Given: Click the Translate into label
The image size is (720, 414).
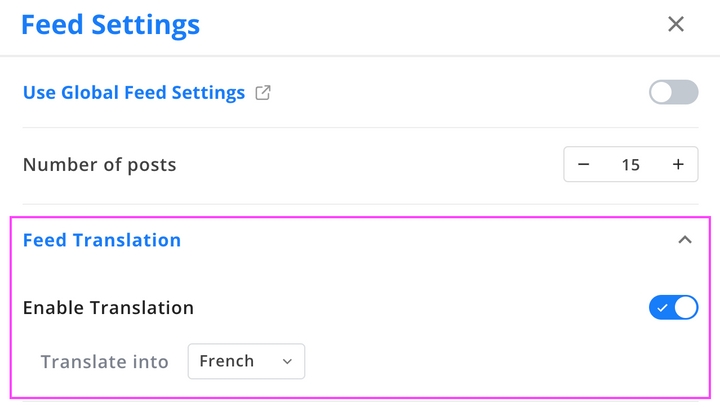Looking at the screenshot, I should pos(105,362).
